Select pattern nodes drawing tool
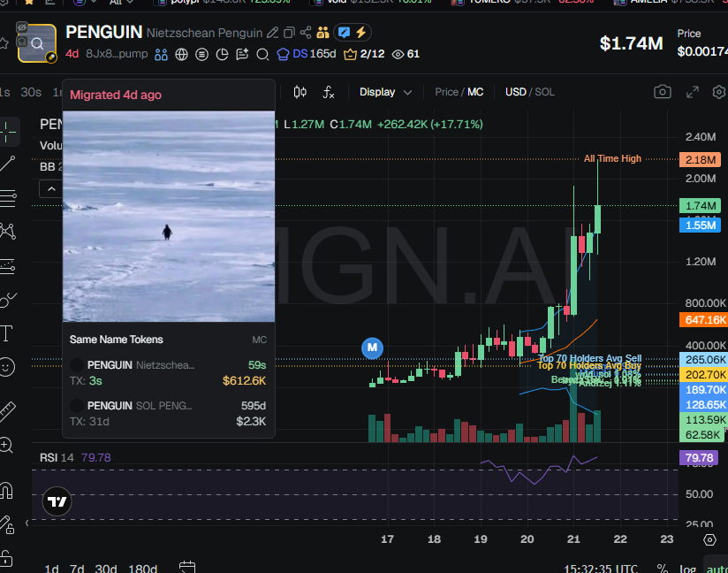The image size is (728, 573). coord(8,231)
